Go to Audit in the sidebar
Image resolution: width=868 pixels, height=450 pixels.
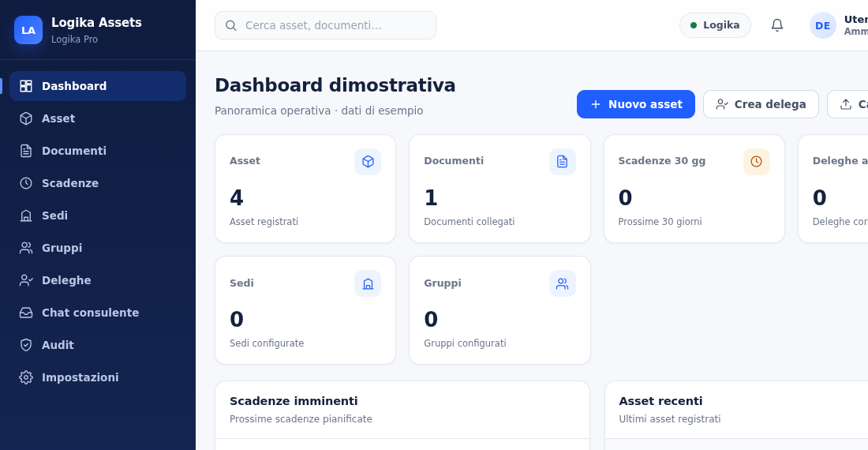click(x=97, y=345)
